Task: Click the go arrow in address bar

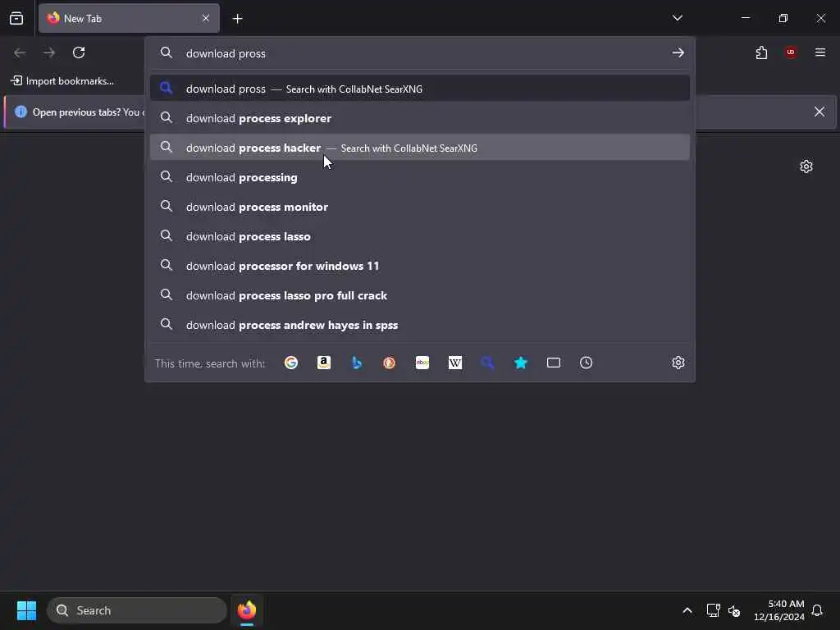Action: tap(678, 52)
